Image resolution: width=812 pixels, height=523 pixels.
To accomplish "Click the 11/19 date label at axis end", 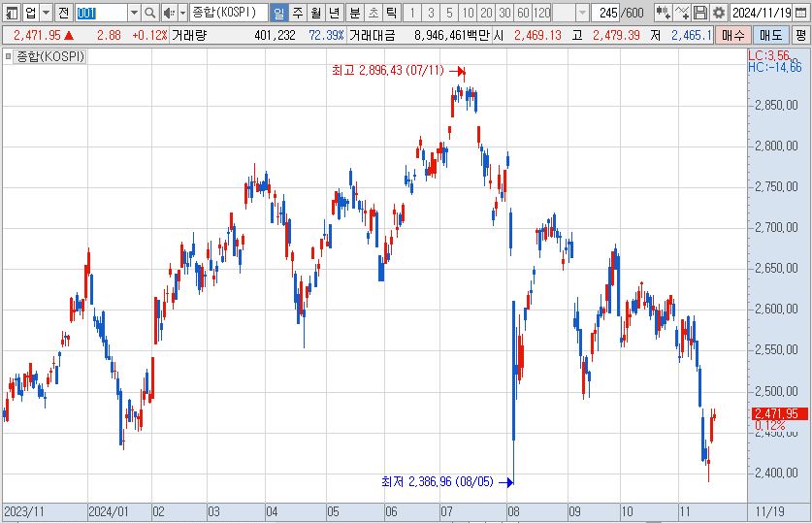I will pos(769,512).
